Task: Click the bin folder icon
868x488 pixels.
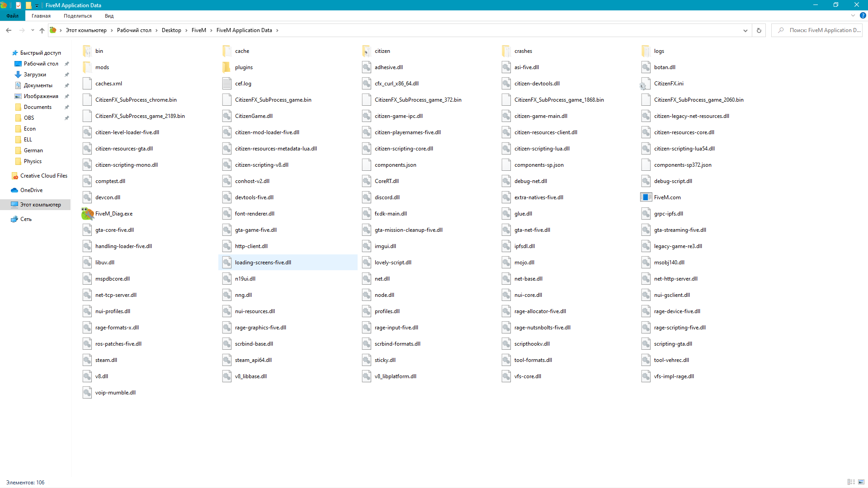Action: click(87, 51)
